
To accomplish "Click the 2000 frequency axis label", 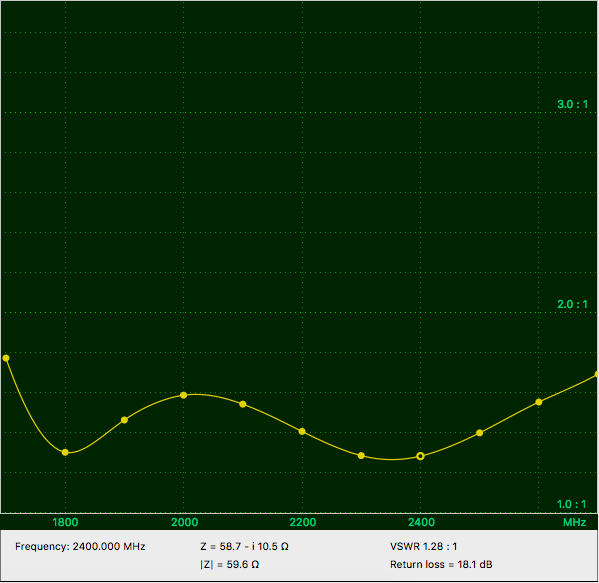I will click(184, 522).
